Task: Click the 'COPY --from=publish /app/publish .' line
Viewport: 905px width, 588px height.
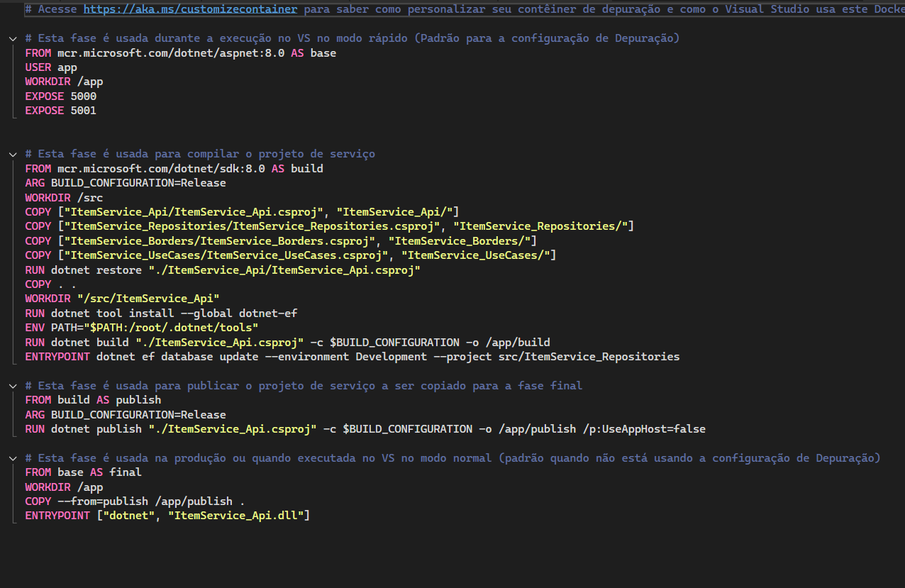Action: click(x=135, y=501)
